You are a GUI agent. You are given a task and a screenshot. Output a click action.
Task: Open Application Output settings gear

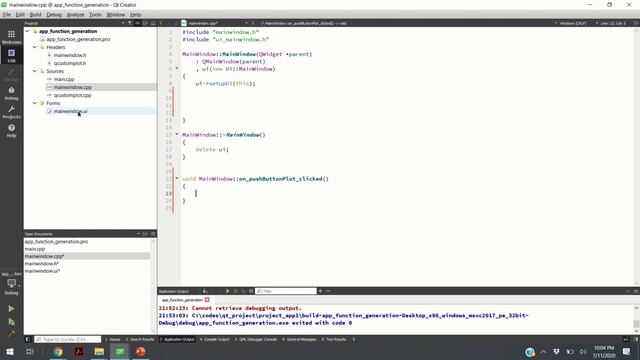251,291
